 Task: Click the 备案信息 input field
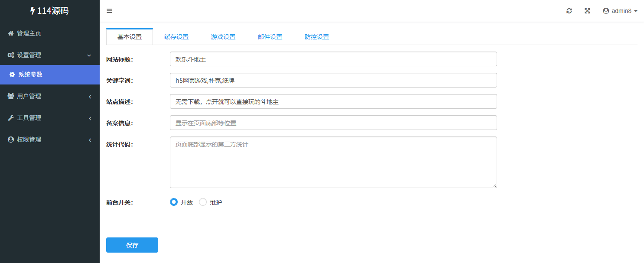point(333,123)
